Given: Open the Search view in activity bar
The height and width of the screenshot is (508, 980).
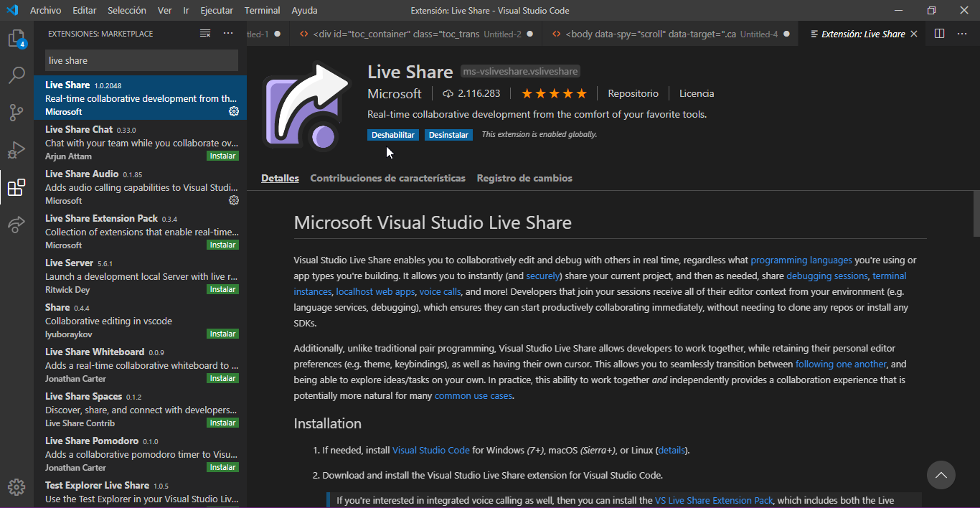Looking at the screenshot, I should pyautogui.click(x=17, y=75).
